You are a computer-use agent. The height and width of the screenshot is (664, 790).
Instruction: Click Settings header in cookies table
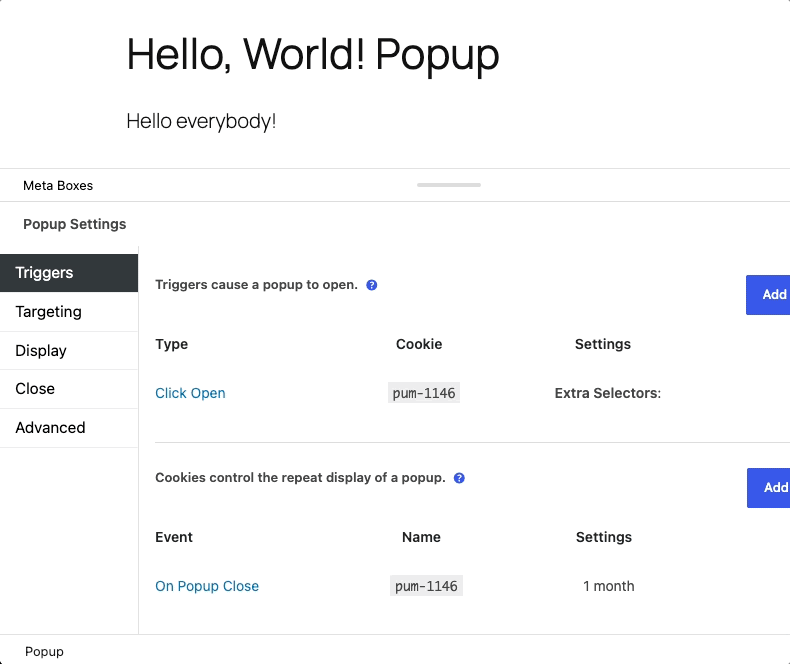coord(604,537)
